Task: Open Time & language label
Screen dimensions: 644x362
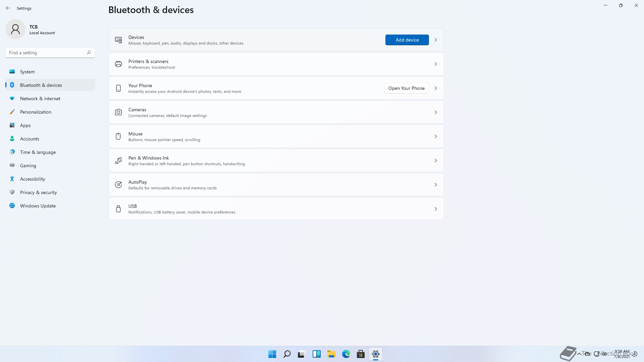Action: (x=38, y=152)
